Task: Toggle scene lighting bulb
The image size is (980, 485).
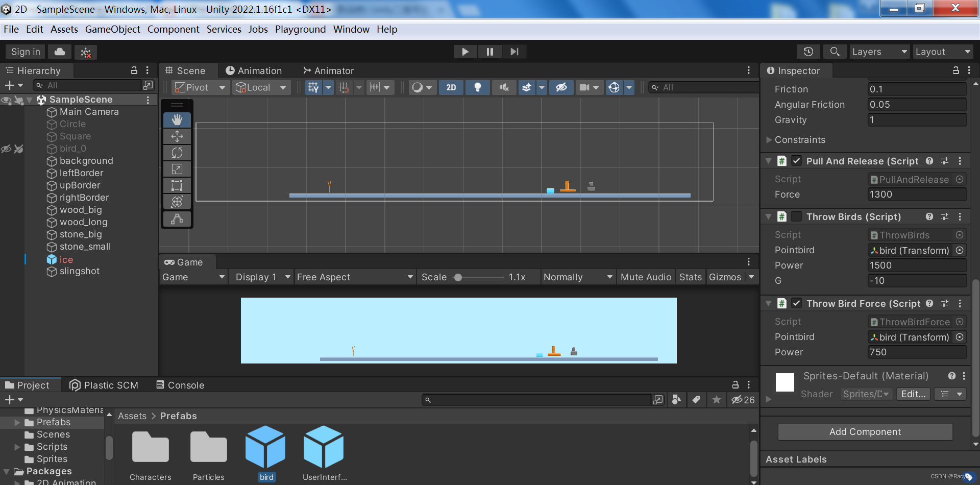Action: (478, 87)
